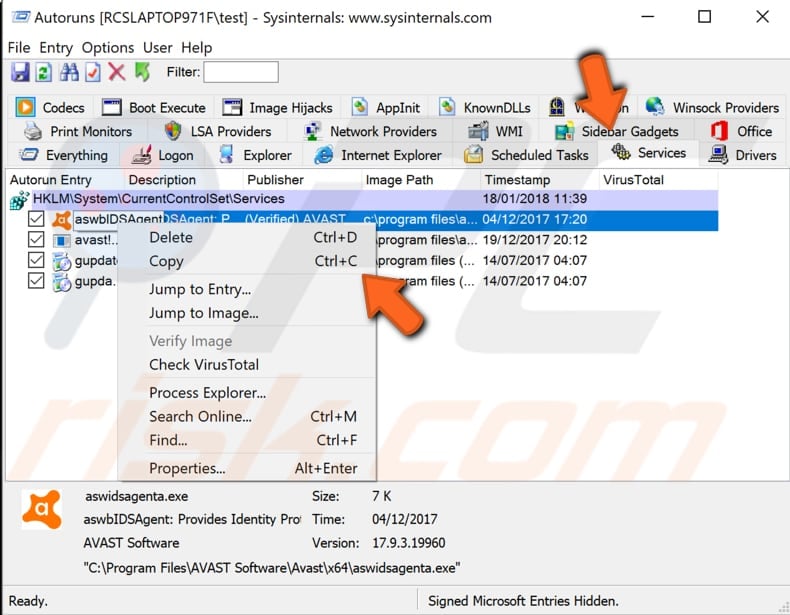
Task: Open the Codecs tab
Action: (x=50, y=107)
